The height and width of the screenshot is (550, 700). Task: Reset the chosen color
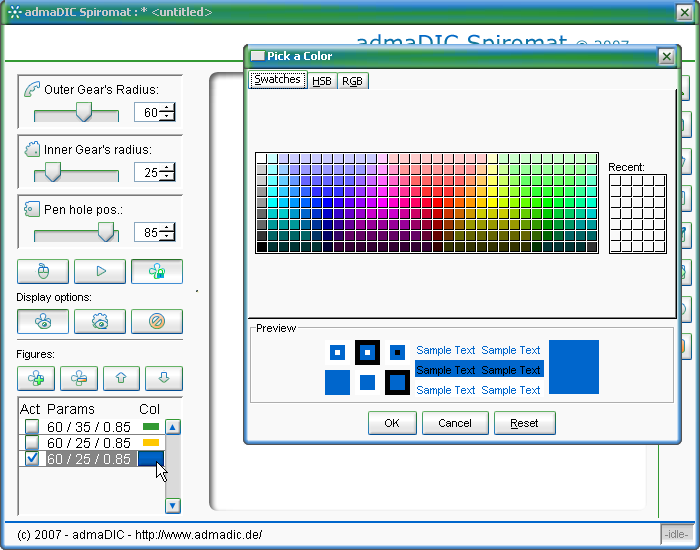pos(525,423)
